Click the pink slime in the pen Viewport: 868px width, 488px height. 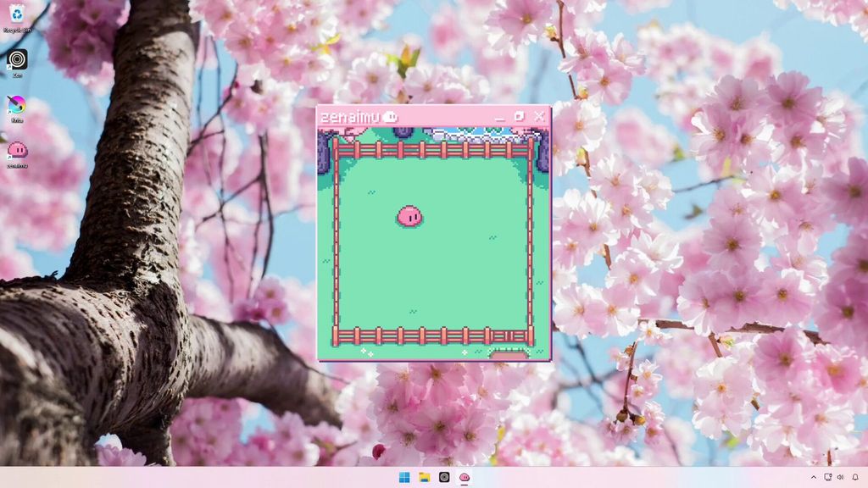point(409,216)
